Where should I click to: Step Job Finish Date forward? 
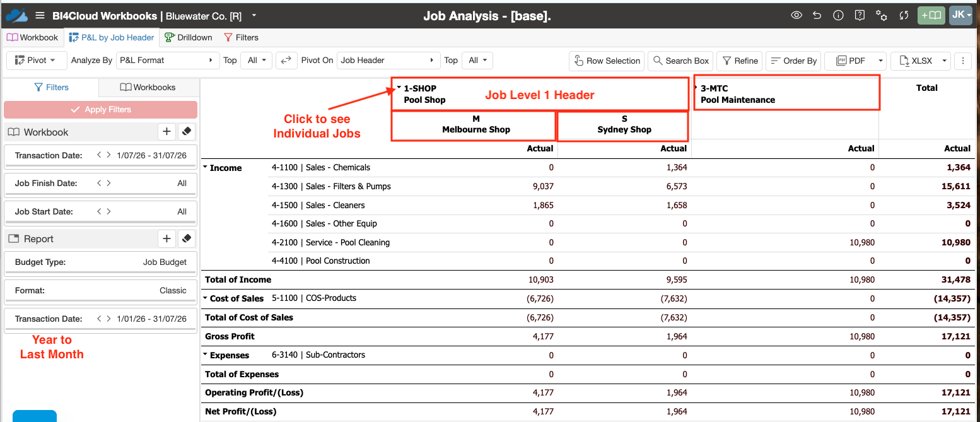[108, 183]
